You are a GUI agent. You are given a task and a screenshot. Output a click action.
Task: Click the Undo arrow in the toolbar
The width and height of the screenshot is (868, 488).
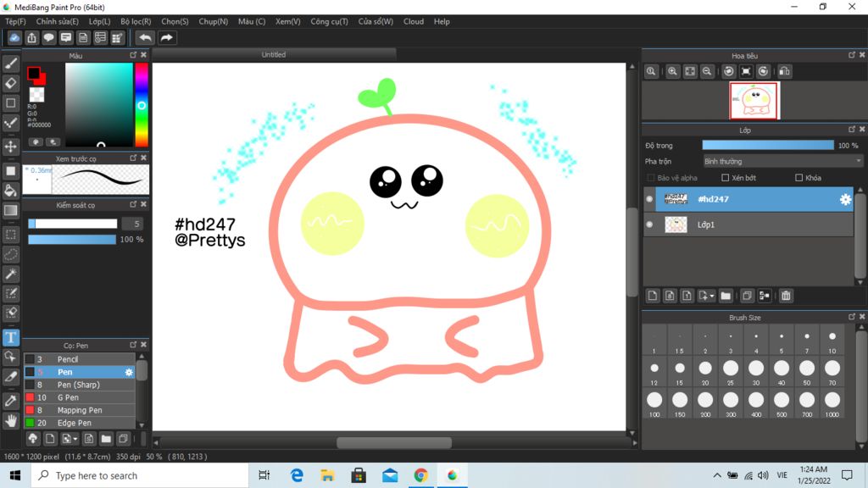pyautogui.click(x=145, y=37)
